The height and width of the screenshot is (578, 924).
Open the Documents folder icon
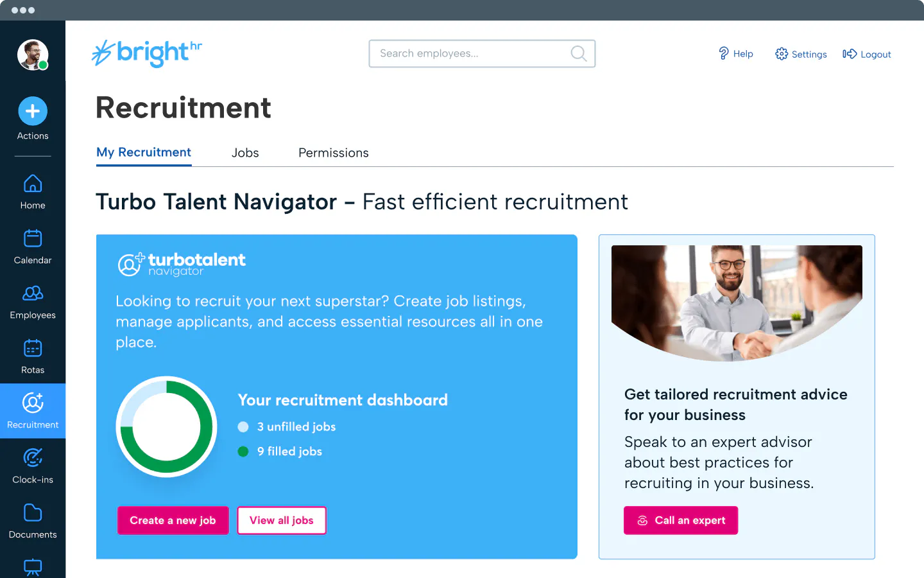click(x=33, y=512)
